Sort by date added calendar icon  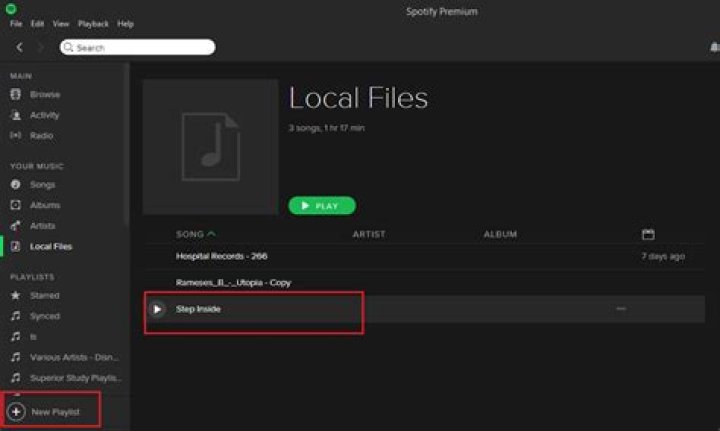[648, 235]
